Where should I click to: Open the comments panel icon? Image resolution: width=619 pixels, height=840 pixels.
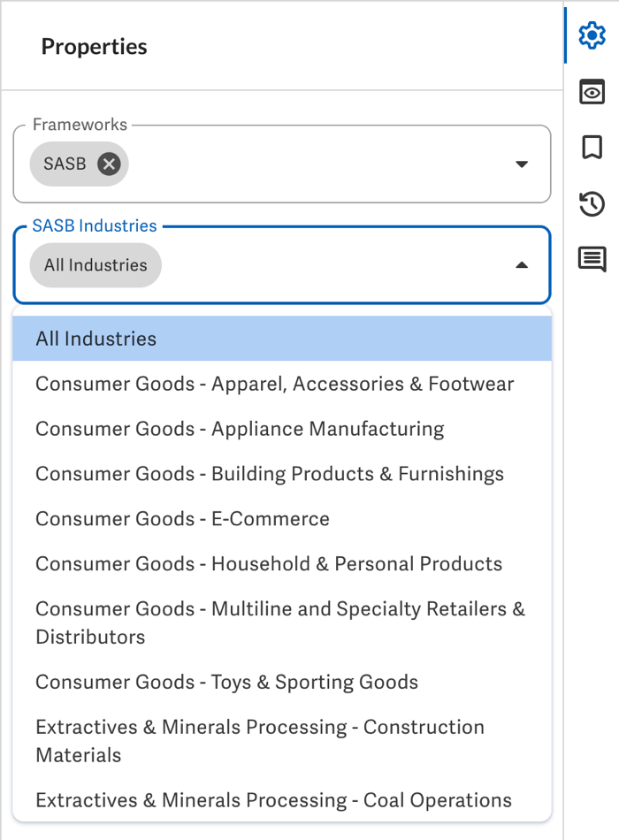coord(592,259)
